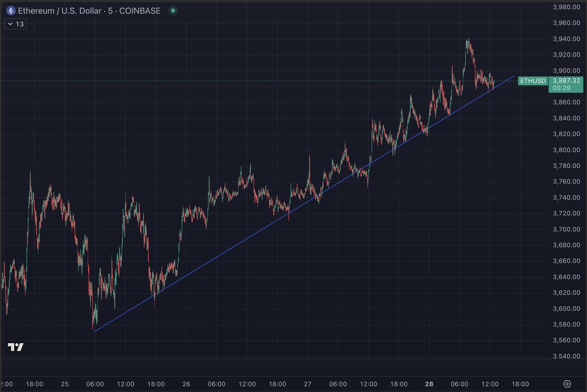587x392 pixels.
Task: Click the 3,640.00 price axis label
Action: point(566,277)
